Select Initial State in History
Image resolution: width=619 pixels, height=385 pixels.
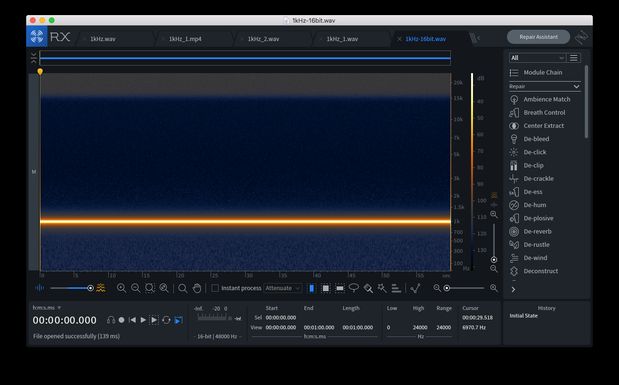pyautogui.click(x=523, y=316)
